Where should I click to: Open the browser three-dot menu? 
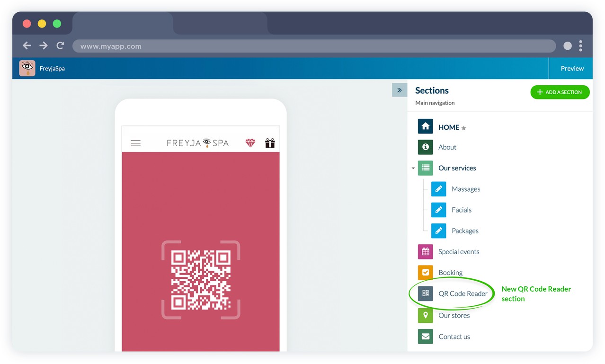point(580,46)
